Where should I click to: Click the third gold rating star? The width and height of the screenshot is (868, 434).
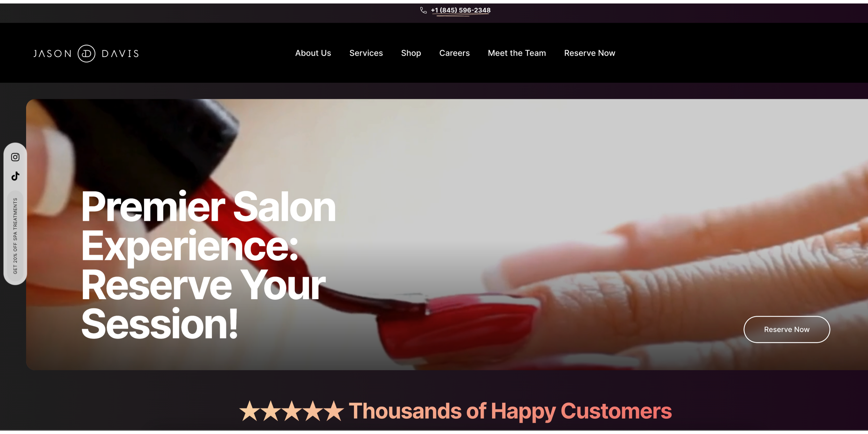292,411
